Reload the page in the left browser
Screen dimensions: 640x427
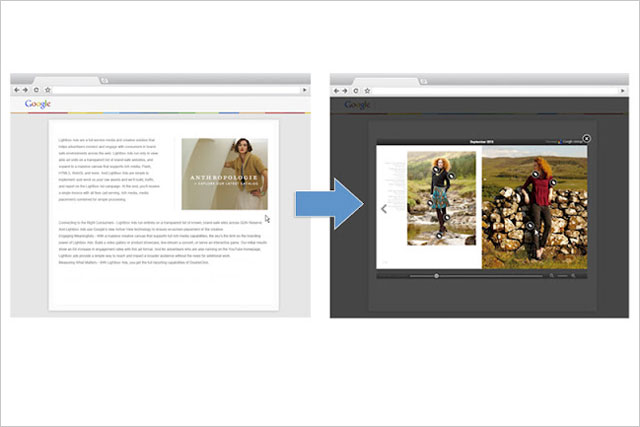(x=36, y=90)
